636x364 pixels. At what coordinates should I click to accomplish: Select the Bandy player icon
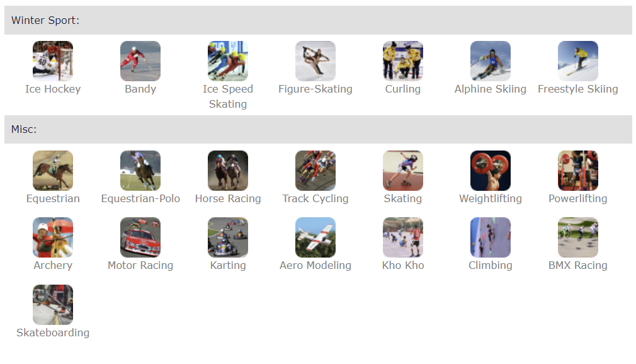[x=140, y=61]
